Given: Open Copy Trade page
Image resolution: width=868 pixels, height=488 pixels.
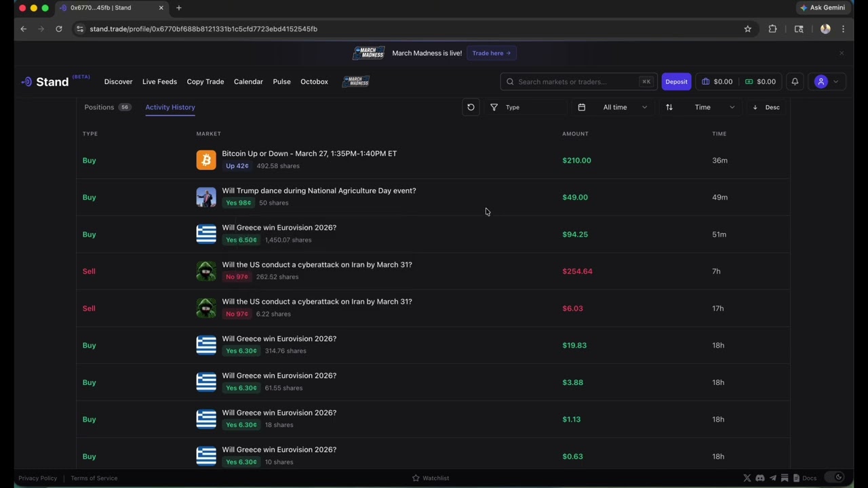Looking at the screenshot, I should tap(205, 81).
